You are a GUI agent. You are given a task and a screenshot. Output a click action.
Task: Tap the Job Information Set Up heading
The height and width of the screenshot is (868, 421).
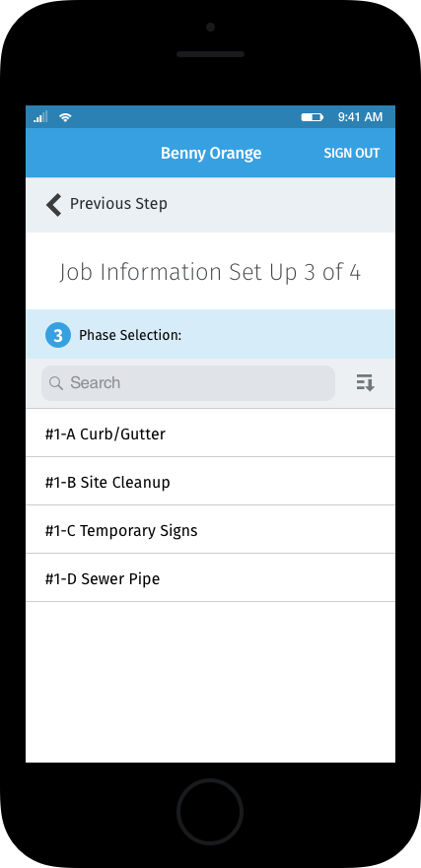pyautogui.click(x=210, y=272)
